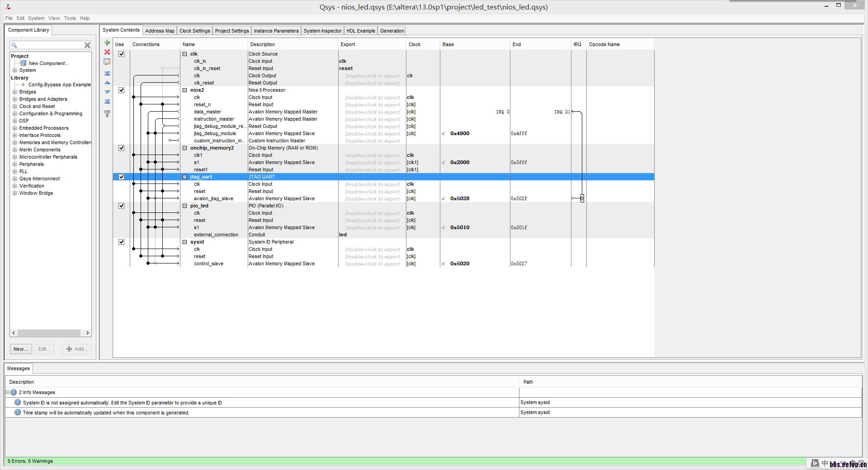Switch to the System Inspector tab
This screenshot has height=470, width=868.
click(323, 31)
